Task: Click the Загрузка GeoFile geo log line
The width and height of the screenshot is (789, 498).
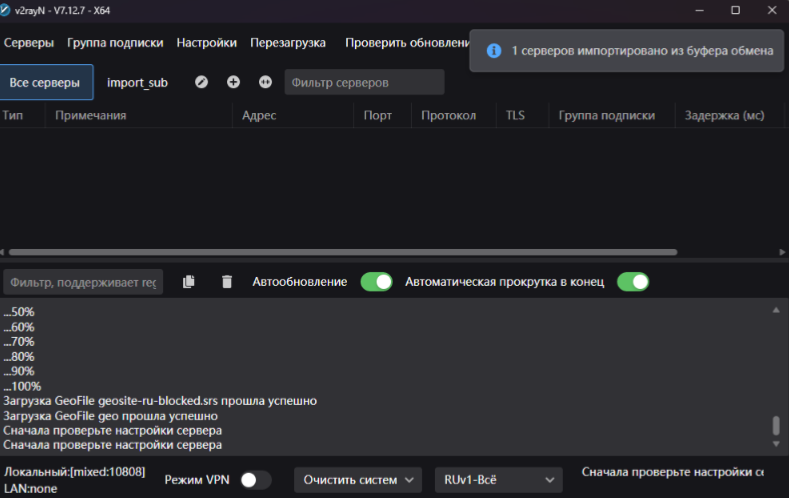Action: [110, 416]
